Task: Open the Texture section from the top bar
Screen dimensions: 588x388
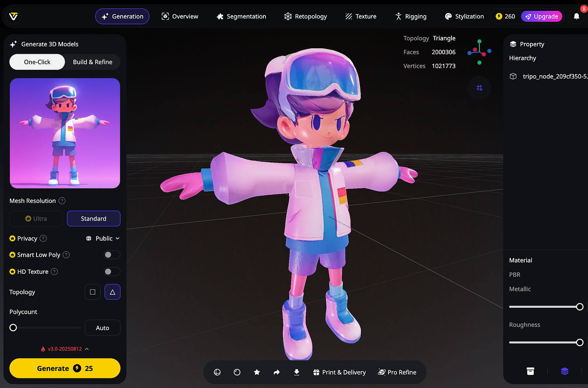Action: [x=360, y=16]
